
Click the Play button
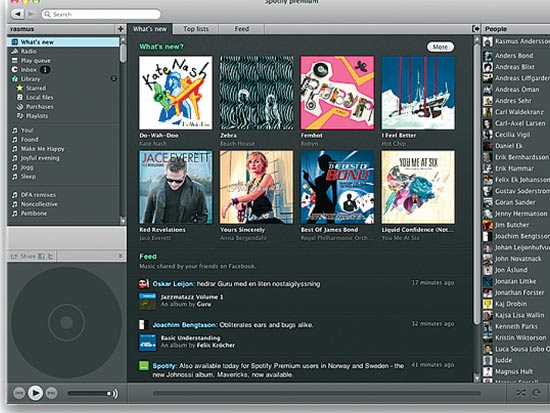pos(35,393)
